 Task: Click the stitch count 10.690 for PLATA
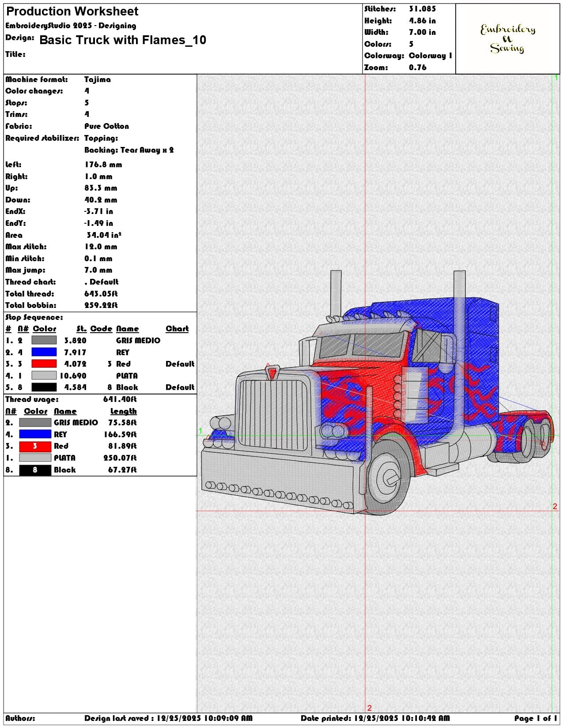[73, 376]
